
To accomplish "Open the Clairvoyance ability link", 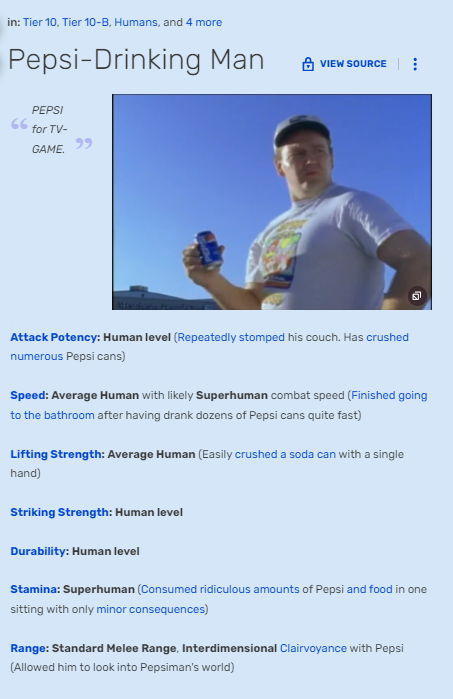I will [313, 648].
